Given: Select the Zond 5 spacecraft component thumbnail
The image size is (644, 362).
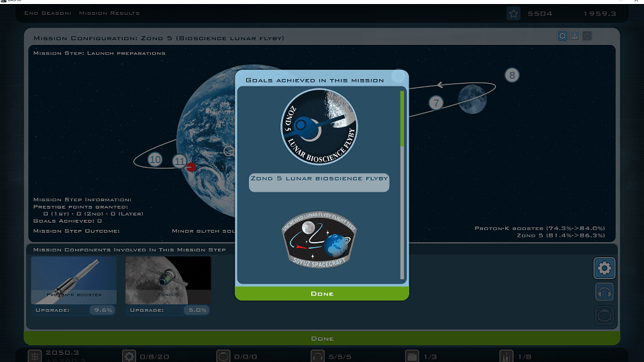Looking at the screenshot, I should point(168,280).
